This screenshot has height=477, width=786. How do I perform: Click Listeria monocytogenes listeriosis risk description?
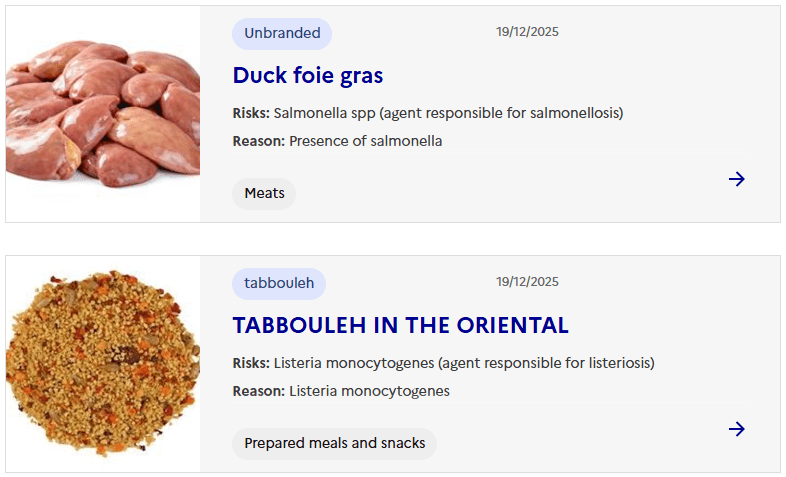point(464,363)
